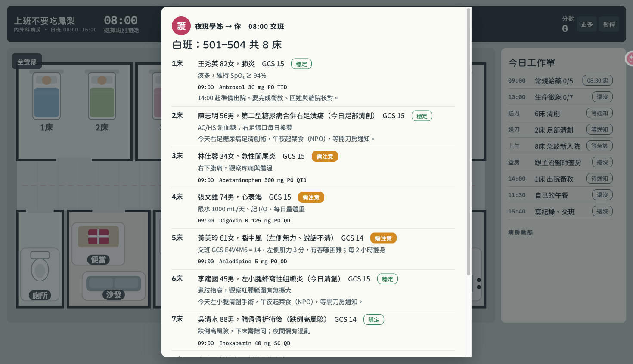Click the 還沒 badge beside 跟主治醫師查房
The width and height of the screenshot is (633, 364).
tap(602, 162)
